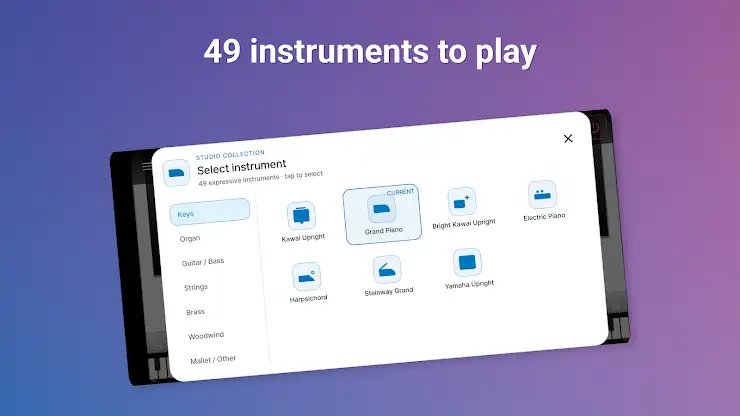Click the Electric Piano label
Viewport: 740px width, 416px height.
(544, 216)
